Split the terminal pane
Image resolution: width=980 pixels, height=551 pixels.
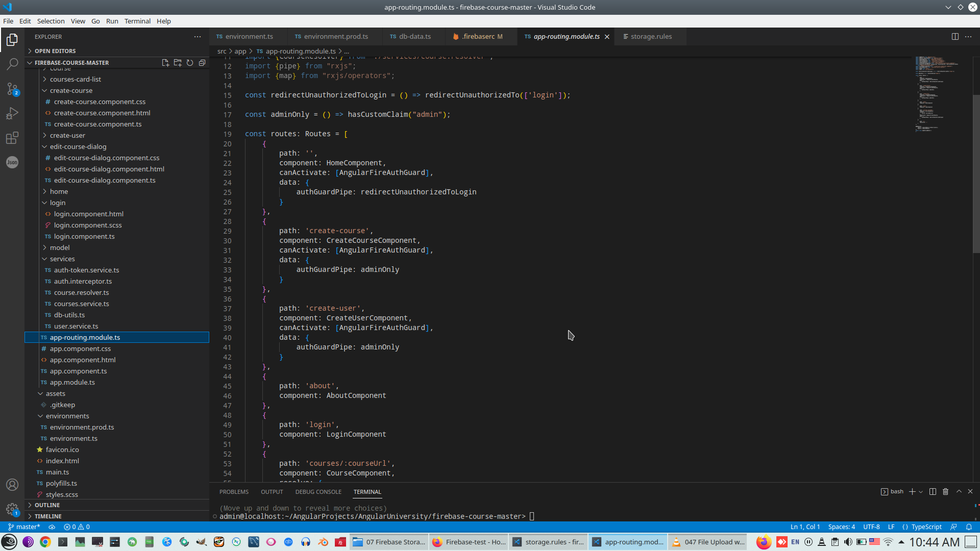click(x=933, y=492)
